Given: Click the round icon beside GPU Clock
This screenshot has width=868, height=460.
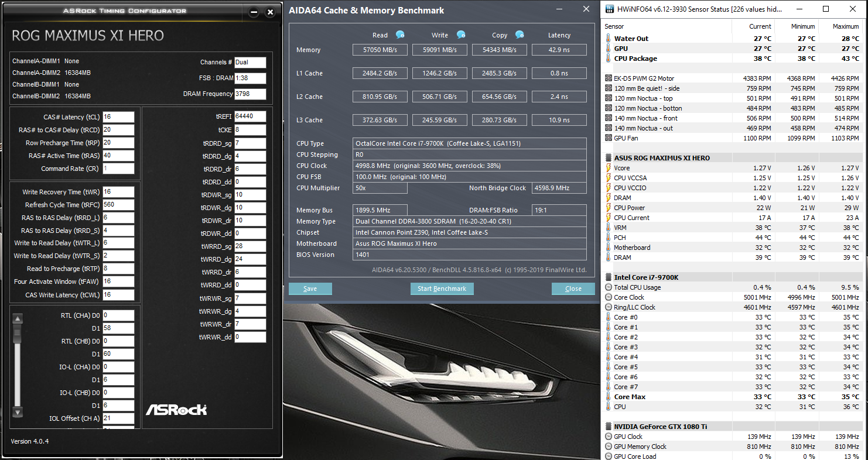Looking at the screenshot, I should pyautogui.click(x=609, y=437).
